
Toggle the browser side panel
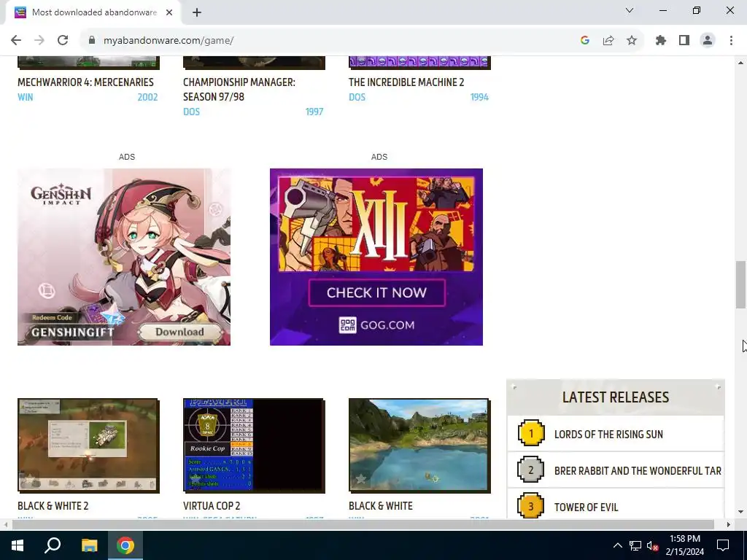coord(684,41)
